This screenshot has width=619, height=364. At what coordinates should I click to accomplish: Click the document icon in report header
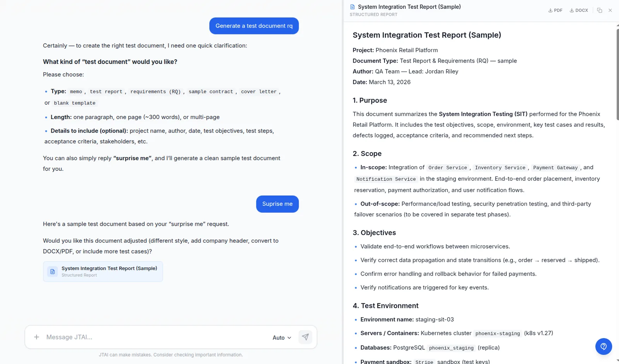pyautogui.click(x=352, y=7)
